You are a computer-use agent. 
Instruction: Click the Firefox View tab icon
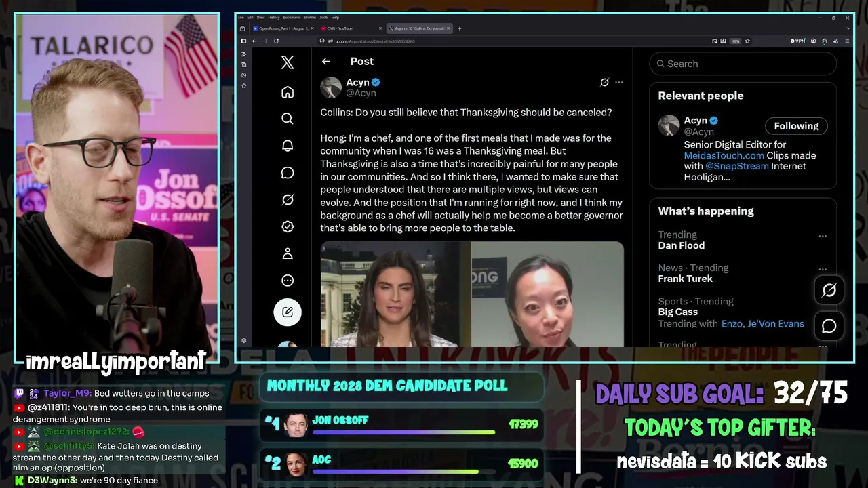243,28
